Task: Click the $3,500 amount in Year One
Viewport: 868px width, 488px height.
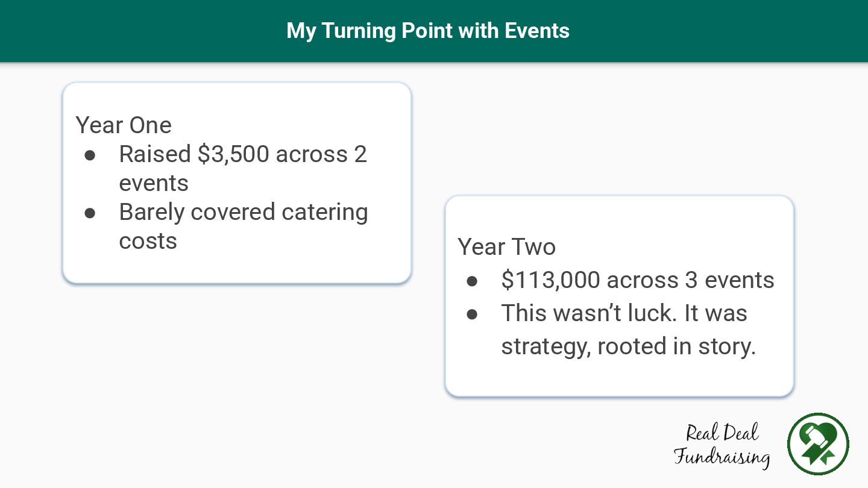Action: [233, 155]
